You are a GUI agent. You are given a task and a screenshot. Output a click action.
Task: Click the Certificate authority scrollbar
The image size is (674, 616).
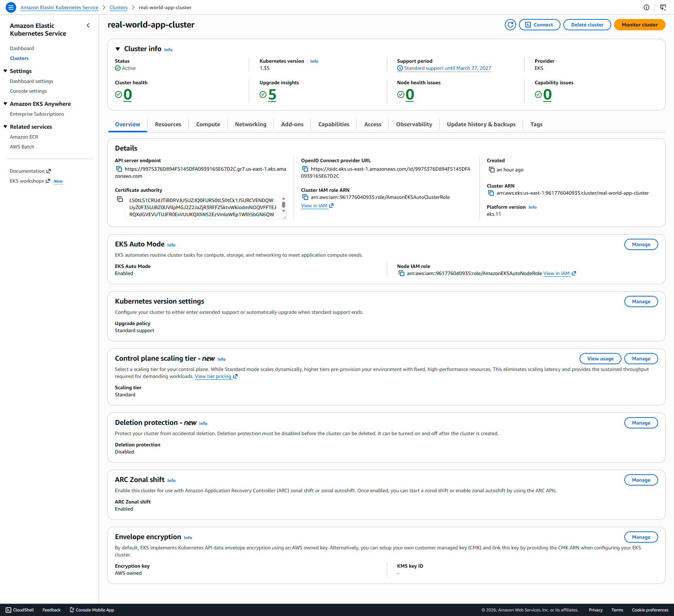[283, 205]
